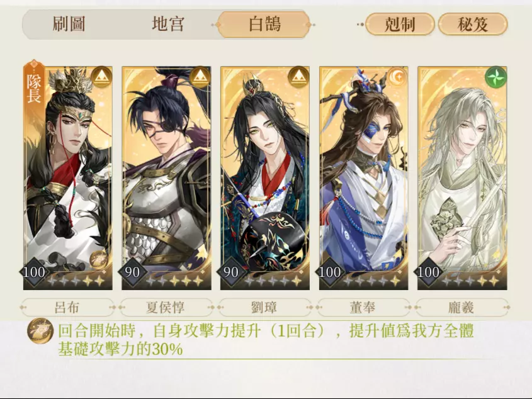Click the crescent moon icon on 董奉's card
The width and height of the screenshot is (532, 399).
pyautogui.click(x=397, y=77)
